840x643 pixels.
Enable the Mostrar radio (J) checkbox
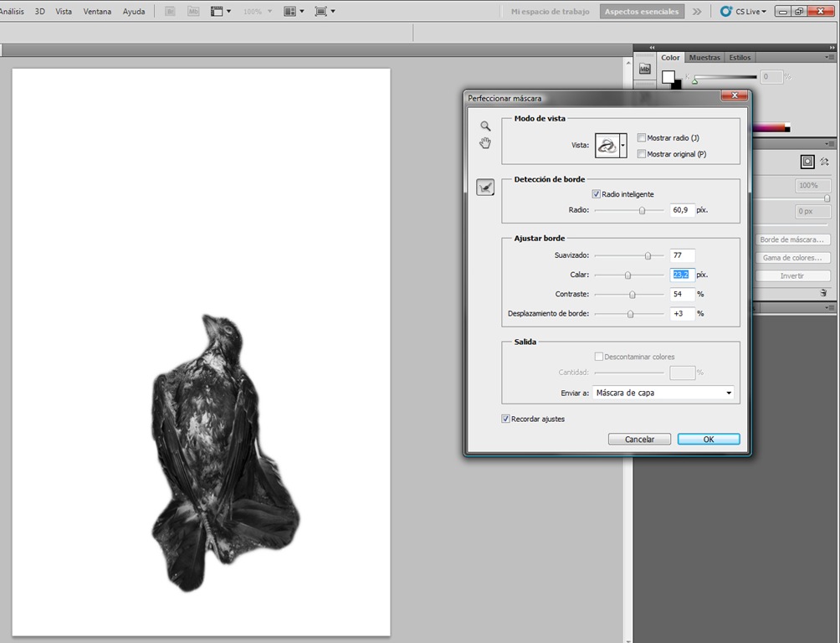coord(641,138)
